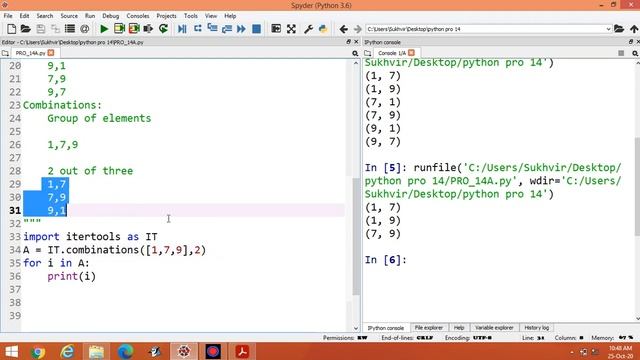The width and height of the screenshot is (640, 360).
Task: Run cell and advance icon
Action: (x=134, y=29)
